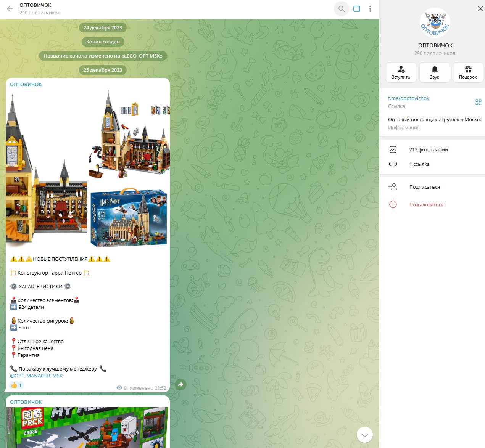Viewport: 485px width, 448px height.
Task: Open search in the channel header
Action: coord(342,9)
